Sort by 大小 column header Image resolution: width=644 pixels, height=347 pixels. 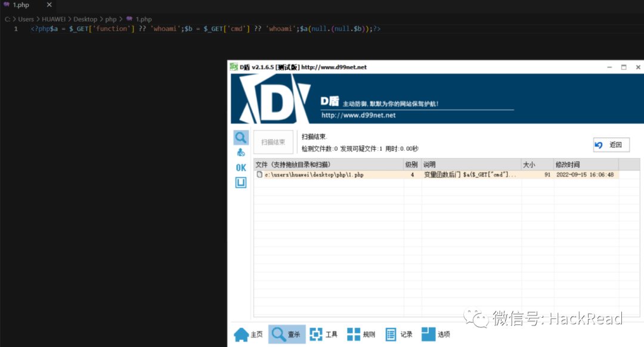click(538, 165)
